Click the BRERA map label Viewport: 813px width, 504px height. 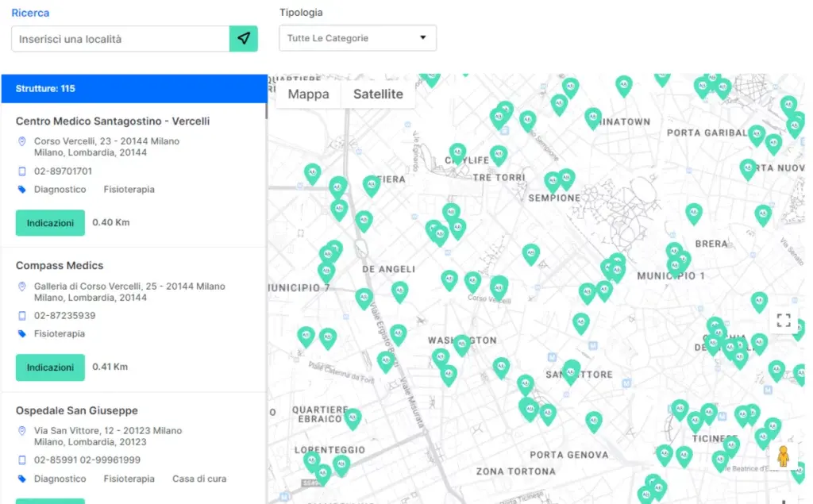pos(711,244)
